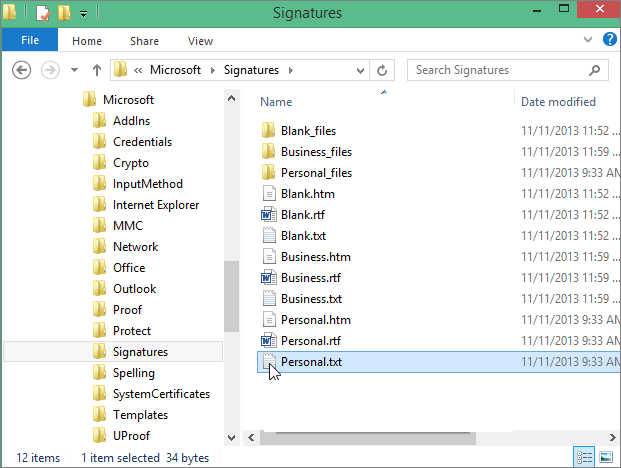Click the Business_files folder icon
This screenshot has height=468, width=621.
(269, 151)
